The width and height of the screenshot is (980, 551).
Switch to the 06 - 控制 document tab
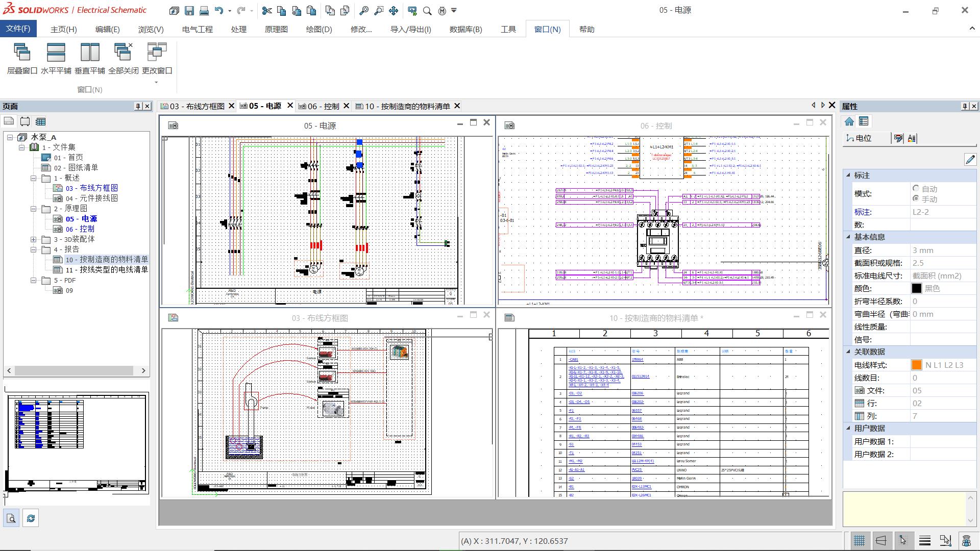(324, 106)
